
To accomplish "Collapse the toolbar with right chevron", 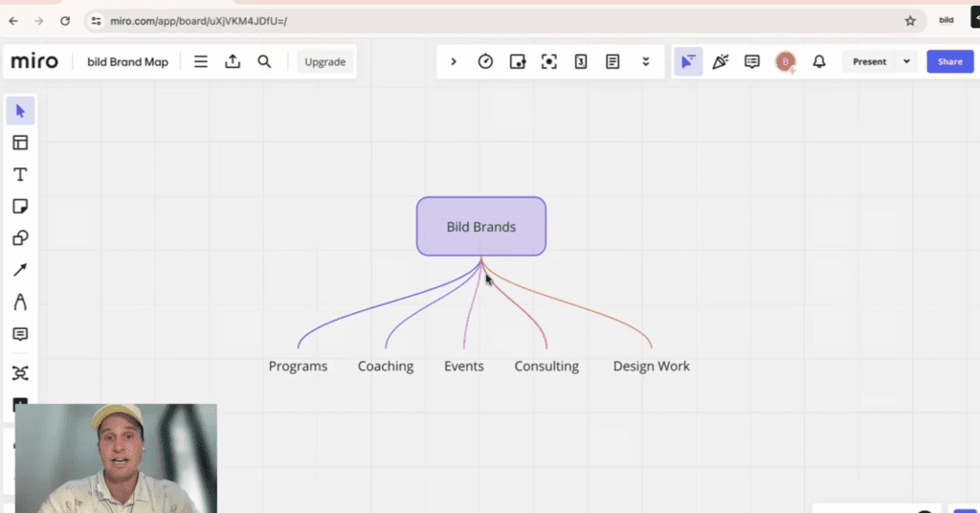I will (454, 61).
